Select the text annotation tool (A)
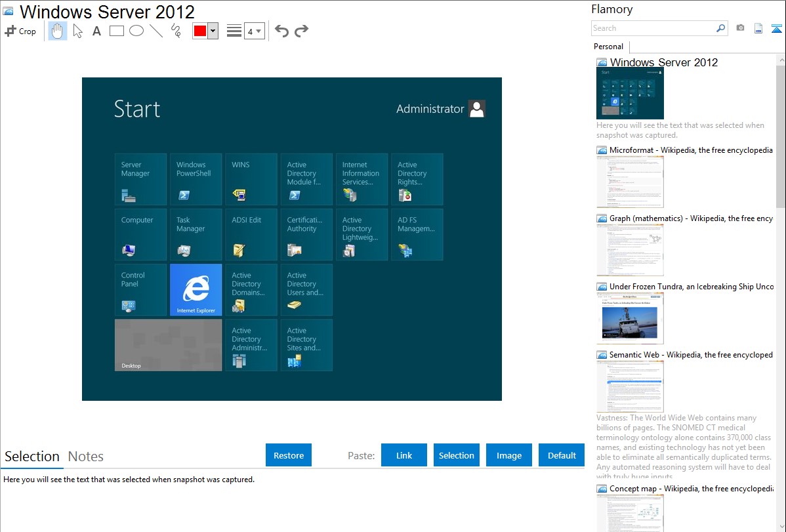This screenshot has height=532, width=786. click(96, 31)
